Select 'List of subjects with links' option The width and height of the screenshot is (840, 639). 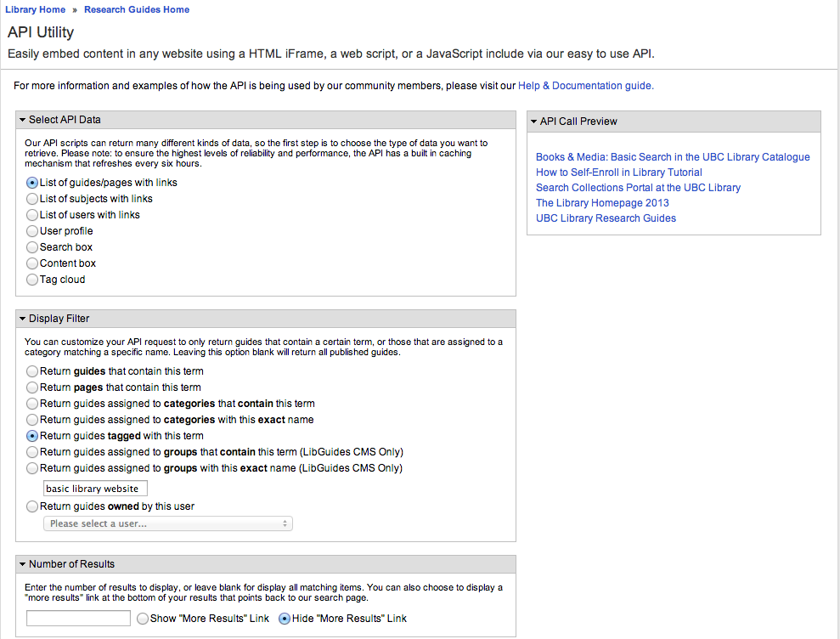[32, 199]
